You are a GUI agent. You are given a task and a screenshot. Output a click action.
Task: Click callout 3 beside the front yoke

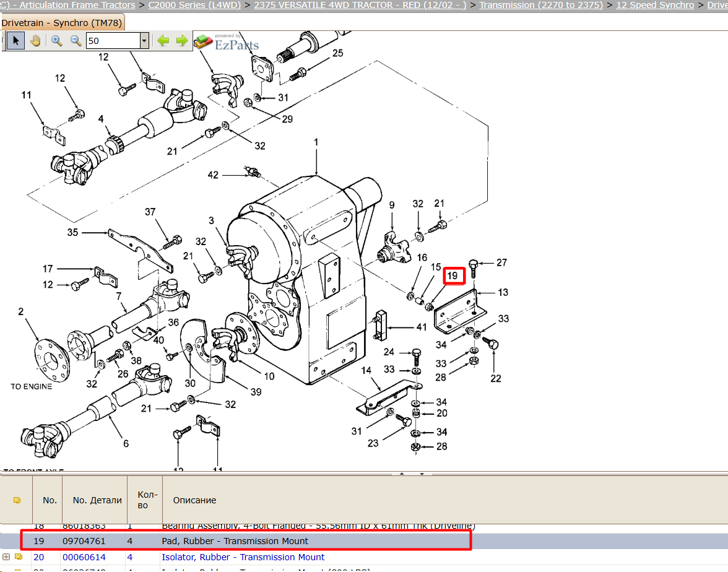[211, 220]
